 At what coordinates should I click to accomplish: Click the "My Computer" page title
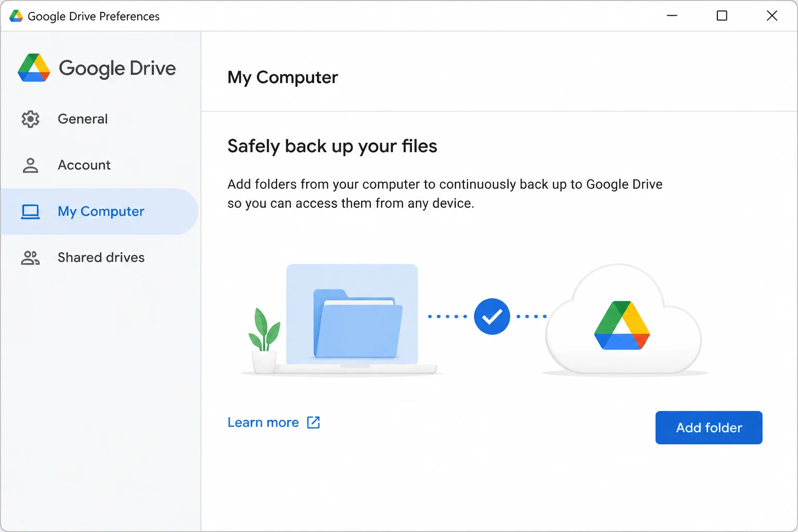pos(283,77)
